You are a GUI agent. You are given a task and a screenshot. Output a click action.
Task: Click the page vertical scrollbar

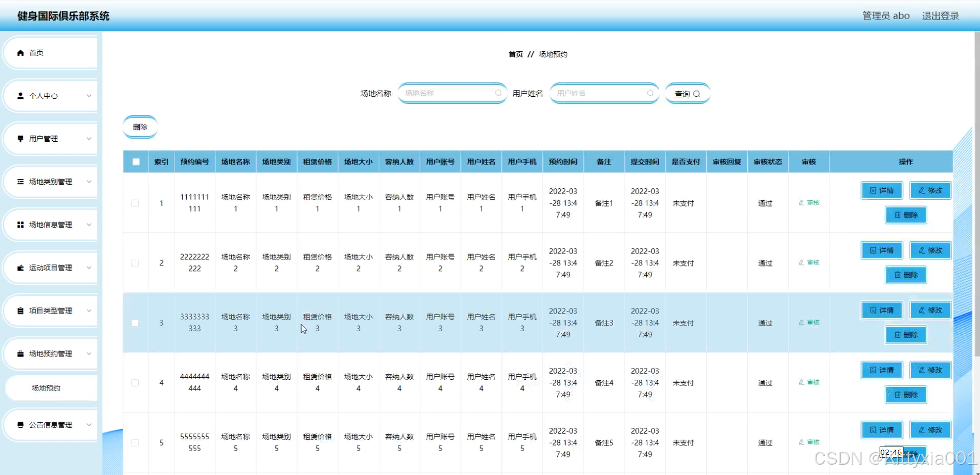976,194
